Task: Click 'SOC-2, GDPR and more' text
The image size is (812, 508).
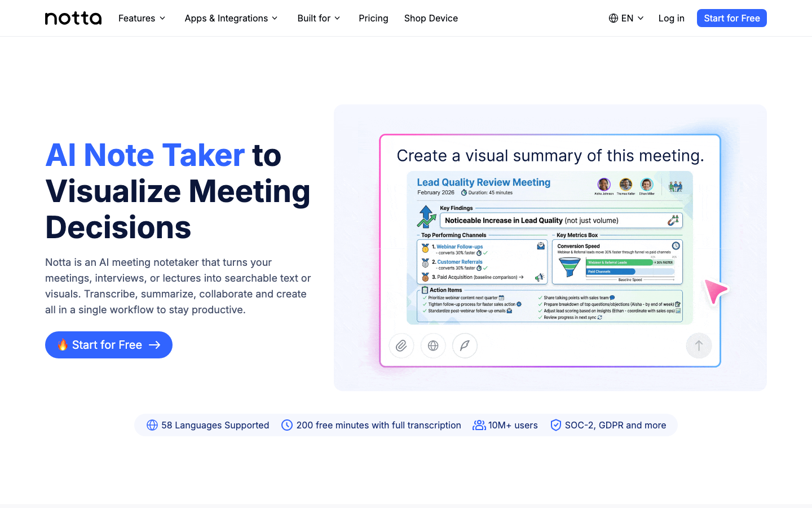Action: (616, 425)
